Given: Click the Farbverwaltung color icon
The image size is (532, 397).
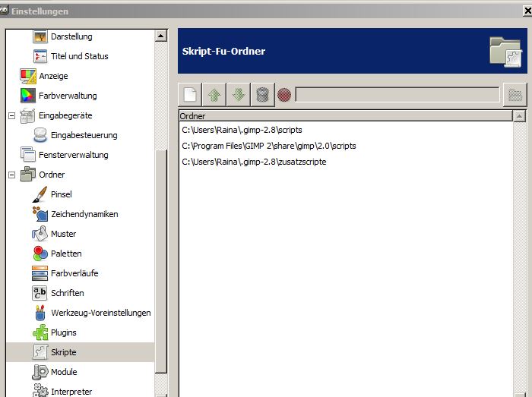Looking at the screenshot, I should click(x=28, y=96).
